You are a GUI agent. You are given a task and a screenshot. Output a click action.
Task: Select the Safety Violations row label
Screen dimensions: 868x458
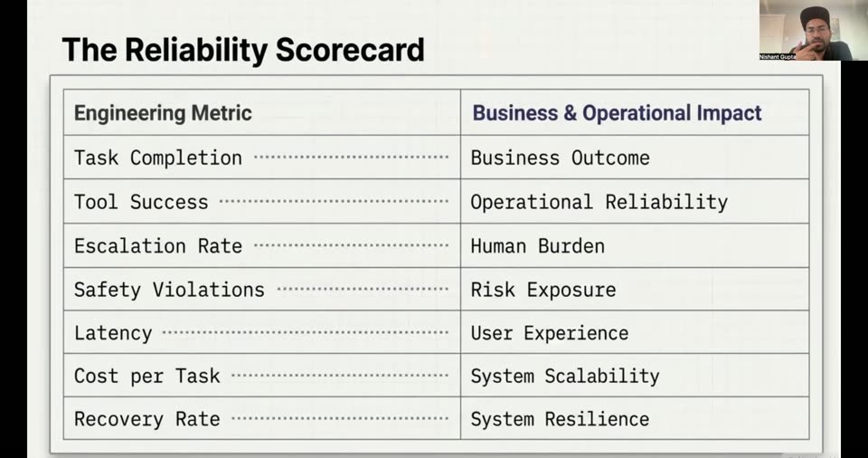pos(169,290)
